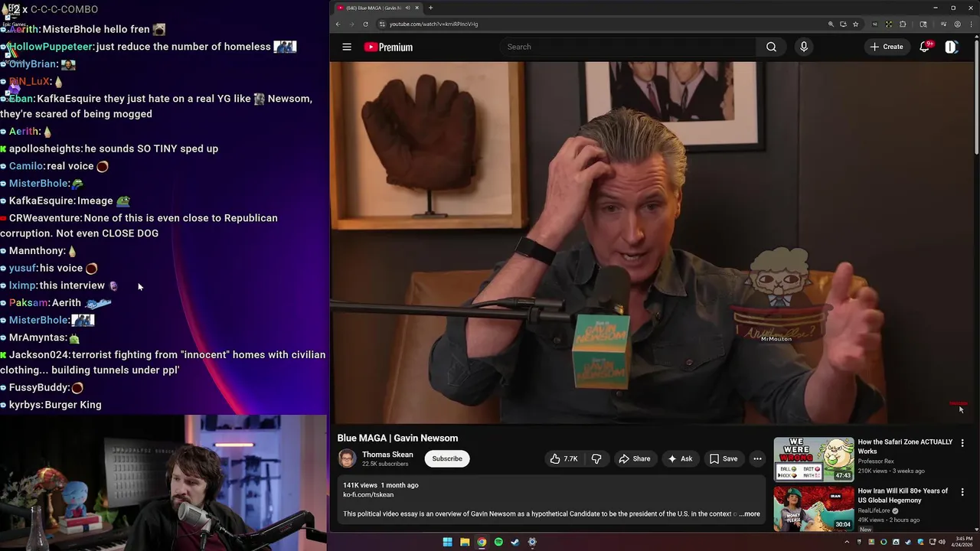Click chat username HollowPuppeteer
Screen dimensions: 980x551
pos(51,47)
